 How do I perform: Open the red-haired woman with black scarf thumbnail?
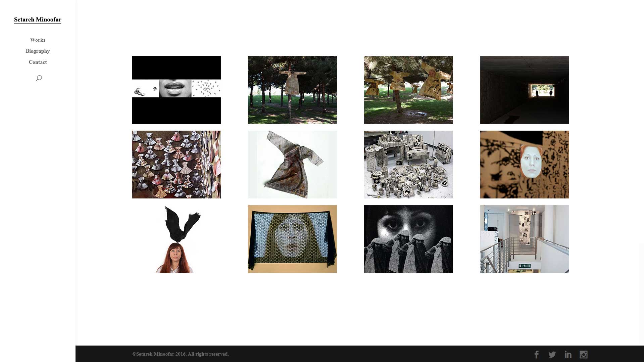[176, 239]
